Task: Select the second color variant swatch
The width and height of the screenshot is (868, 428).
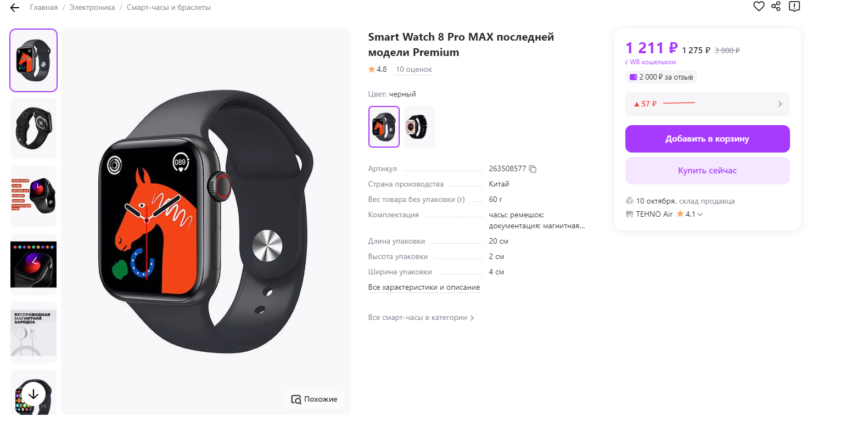Action: coord(419,127)
